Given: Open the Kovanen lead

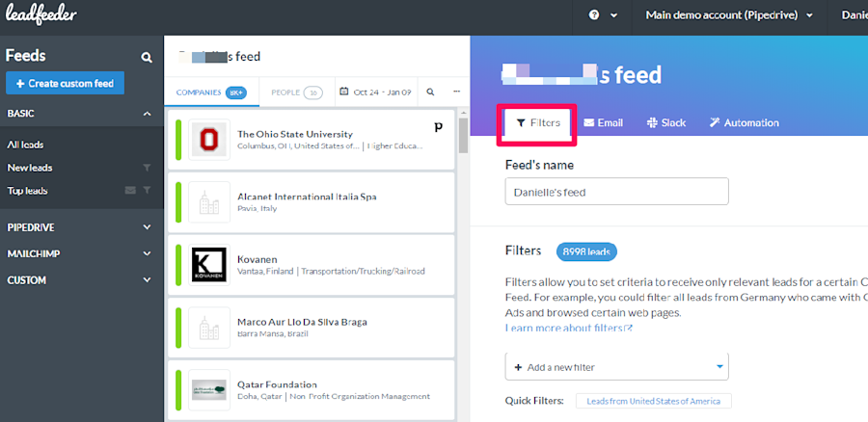Looking at the screenshot, I should coord(311,266).
